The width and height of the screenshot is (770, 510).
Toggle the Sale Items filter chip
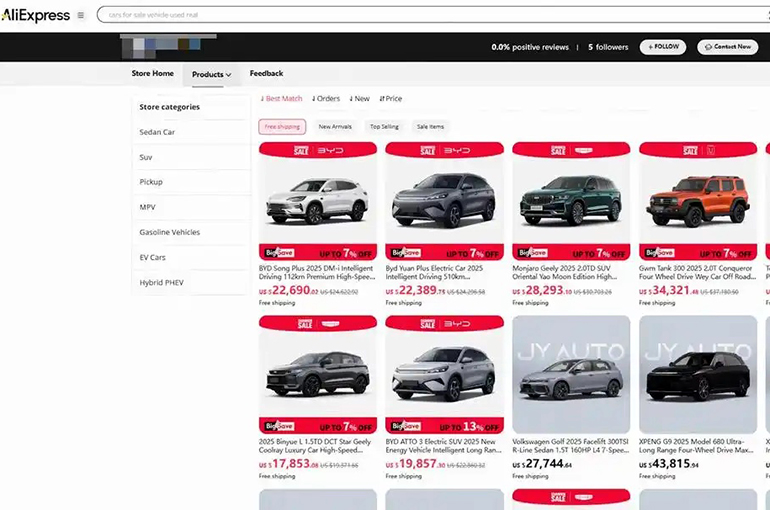[x=430, y=127]
